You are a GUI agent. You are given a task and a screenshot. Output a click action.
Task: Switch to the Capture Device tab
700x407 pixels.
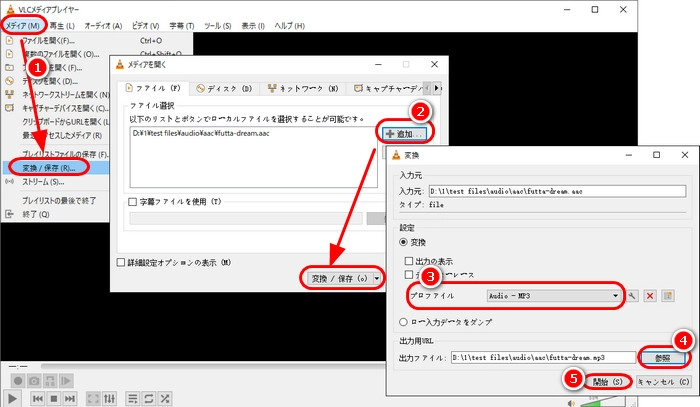386,88
